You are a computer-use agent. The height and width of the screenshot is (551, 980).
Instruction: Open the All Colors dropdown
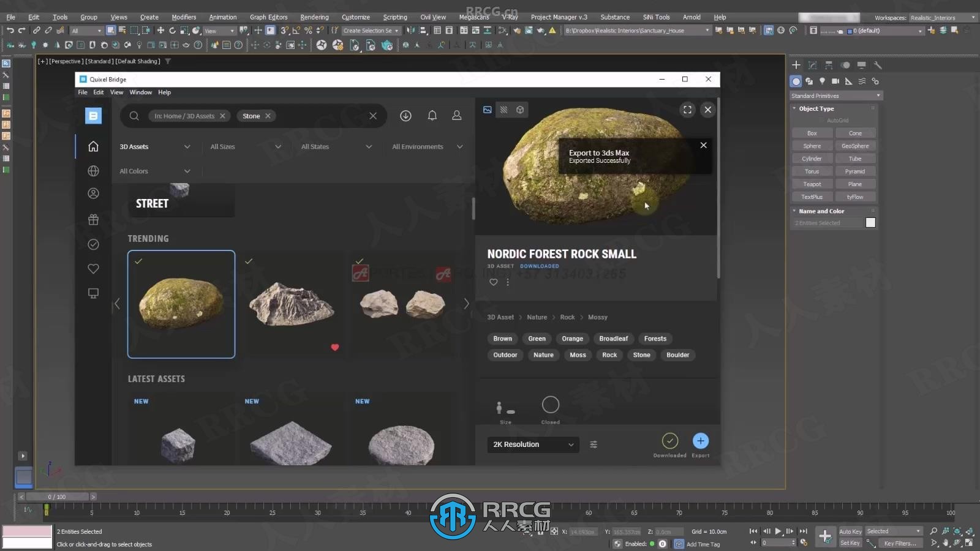[x=155, y=171]
